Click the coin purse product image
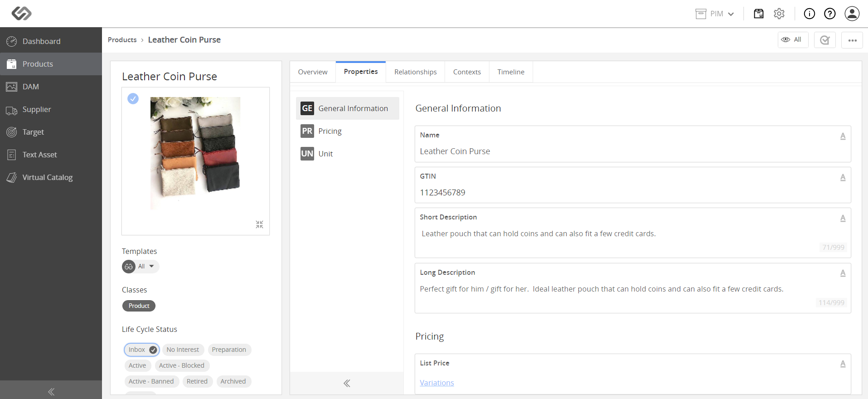Screen dimensions: 868x399 (x=195, y=153)
